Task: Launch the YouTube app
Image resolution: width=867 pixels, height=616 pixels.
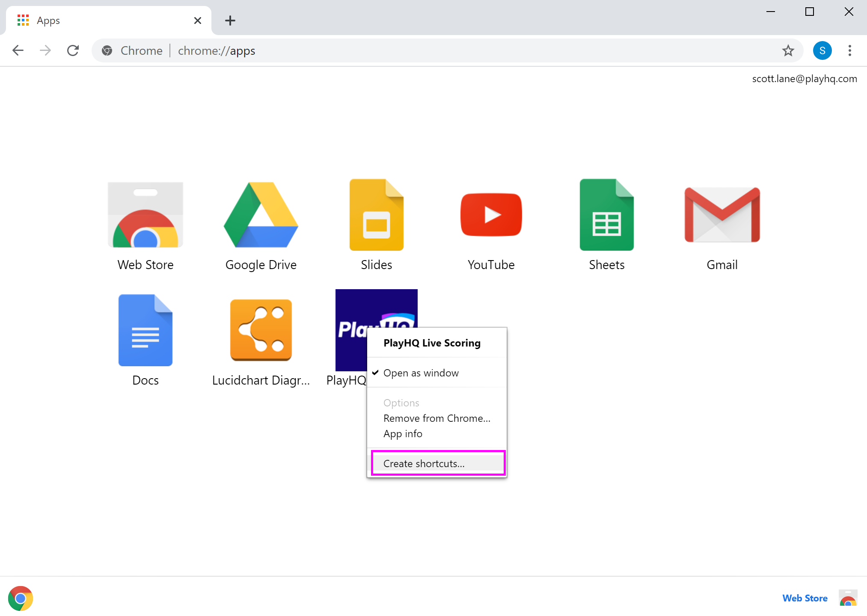Action: pyautogui.click(x=491, y=215)
